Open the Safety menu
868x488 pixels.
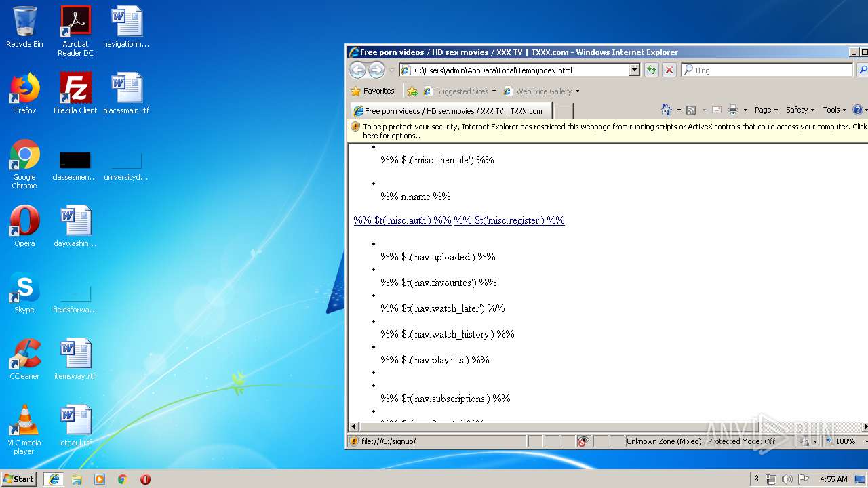800,110
